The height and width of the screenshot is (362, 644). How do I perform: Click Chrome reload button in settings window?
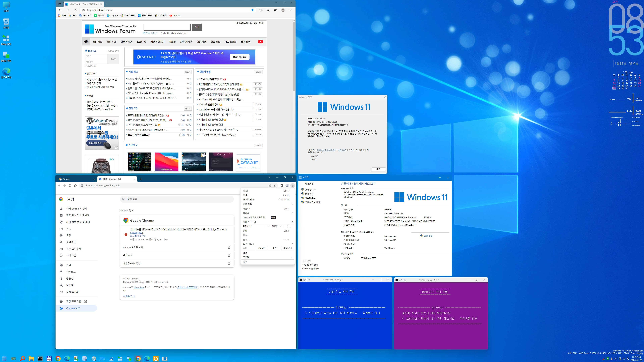(70, 185)
